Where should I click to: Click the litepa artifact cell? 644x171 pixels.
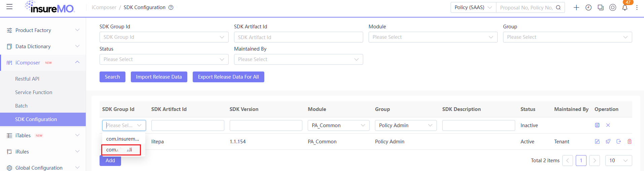click(x=157, y=142)
